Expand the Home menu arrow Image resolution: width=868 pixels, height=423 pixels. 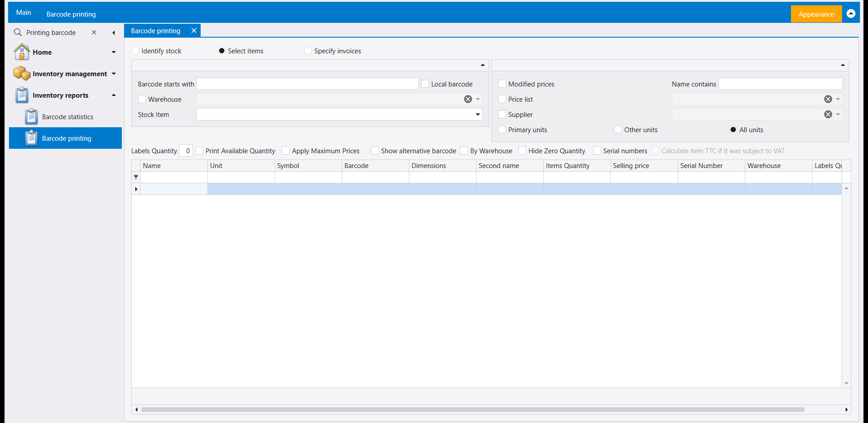[114, 52]
